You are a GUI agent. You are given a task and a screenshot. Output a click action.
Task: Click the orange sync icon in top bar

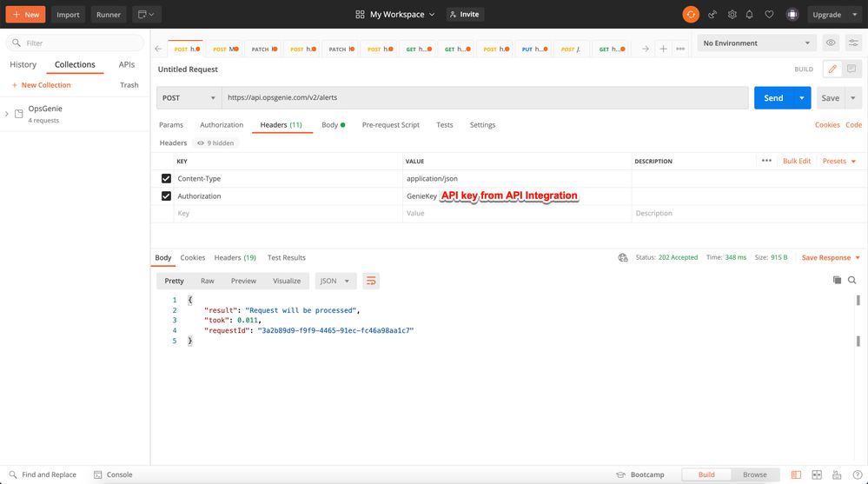click(690, 15)
